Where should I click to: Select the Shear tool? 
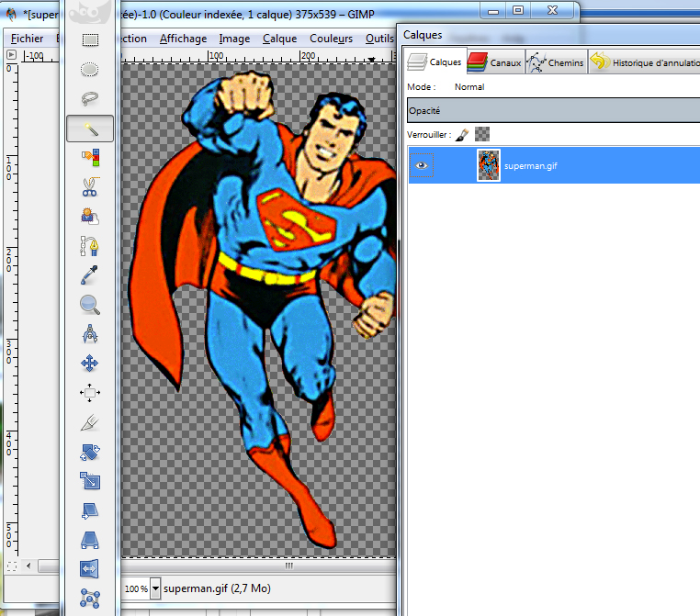tap(90, 510)
